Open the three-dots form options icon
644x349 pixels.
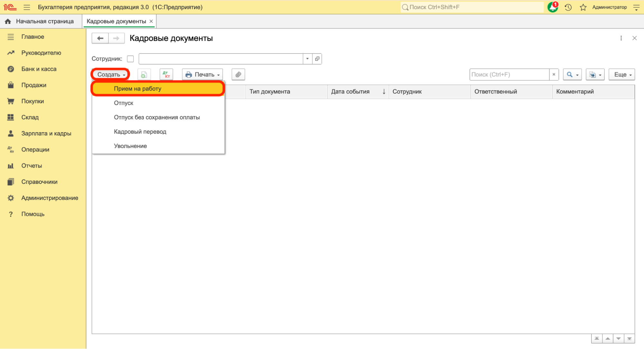click(x=621, y=38)
